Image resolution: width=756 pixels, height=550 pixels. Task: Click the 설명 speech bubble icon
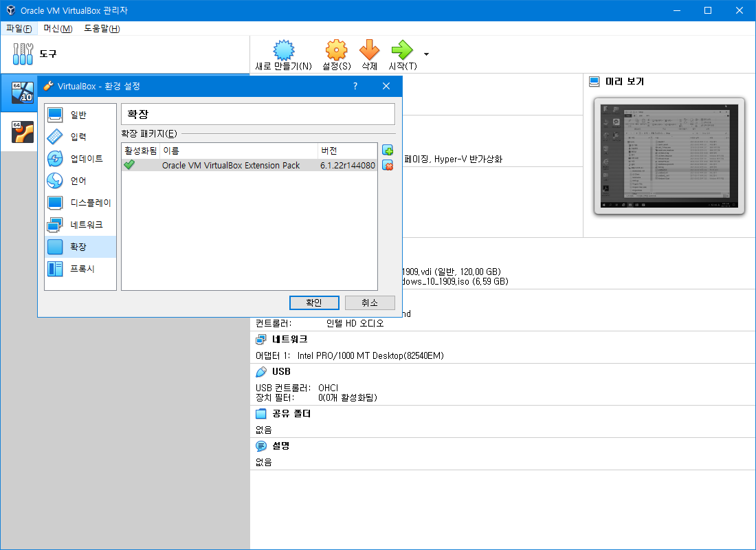click(x=261, y=446)
